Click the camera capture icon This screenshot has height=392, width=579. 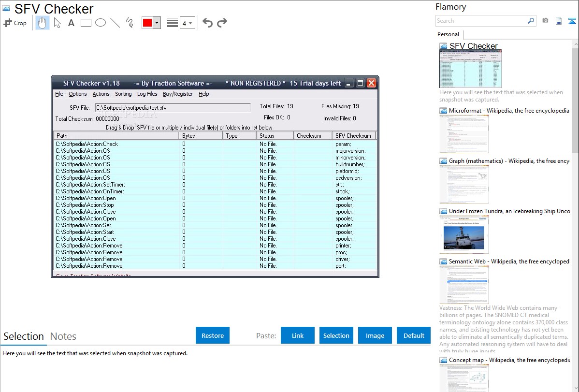545,21
